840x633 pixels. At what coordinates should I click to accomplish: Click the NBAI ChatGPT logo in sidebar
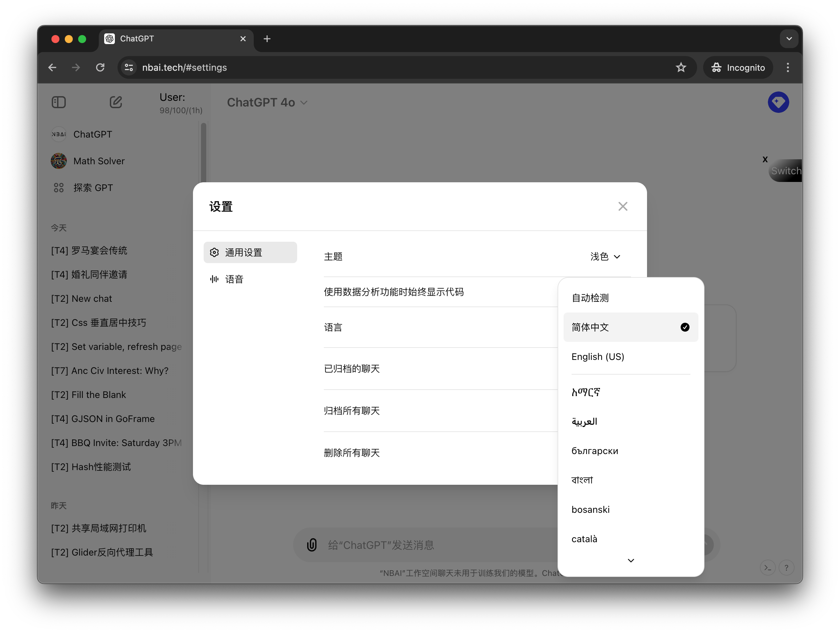click(x=58, y=134)
